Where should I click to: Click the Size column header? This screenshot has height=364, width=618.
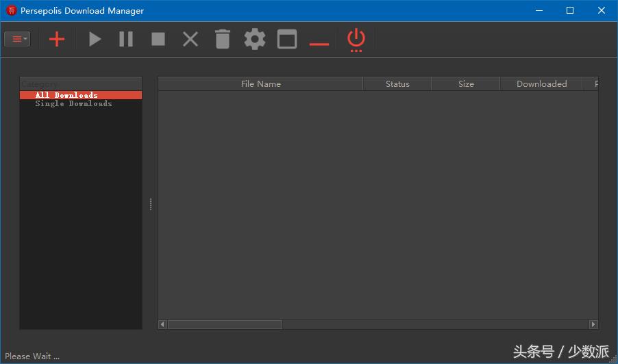[x=466, y=84]
